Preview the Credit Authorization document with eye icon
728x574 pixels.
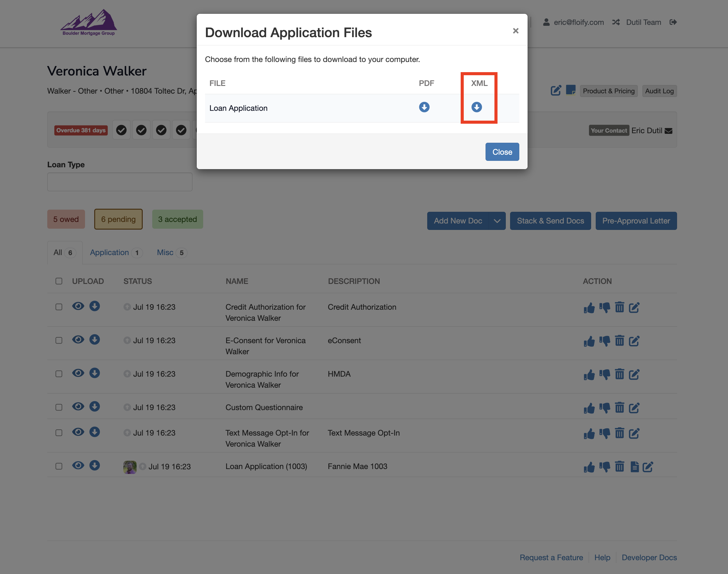click(78, 306)
